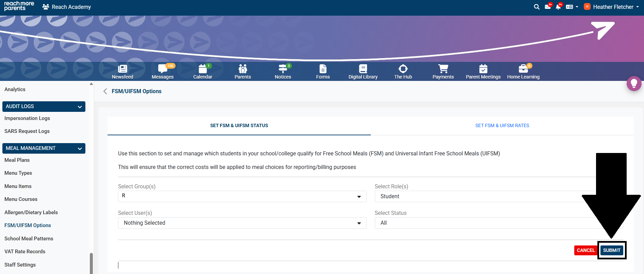The height and width of the screenshot is (274, 644).
Task: Open the notification bell icon
Action: tap(558, 7)
